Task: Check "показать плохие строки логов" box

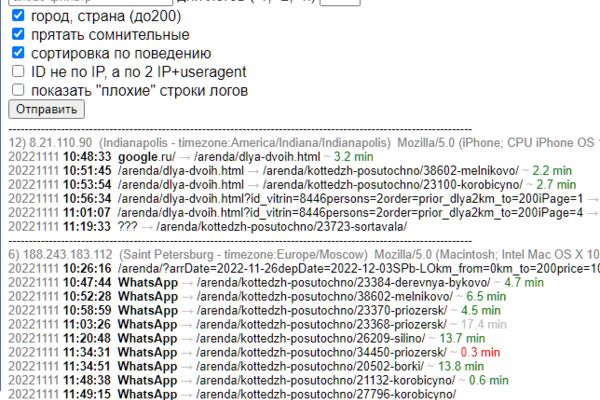Action: pos(18,90)
